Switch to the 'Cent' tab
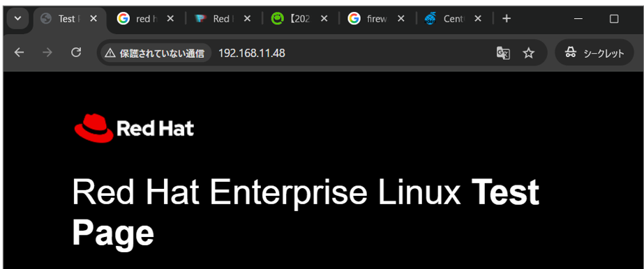Screen dimensions: 644x269 [454, 19]
